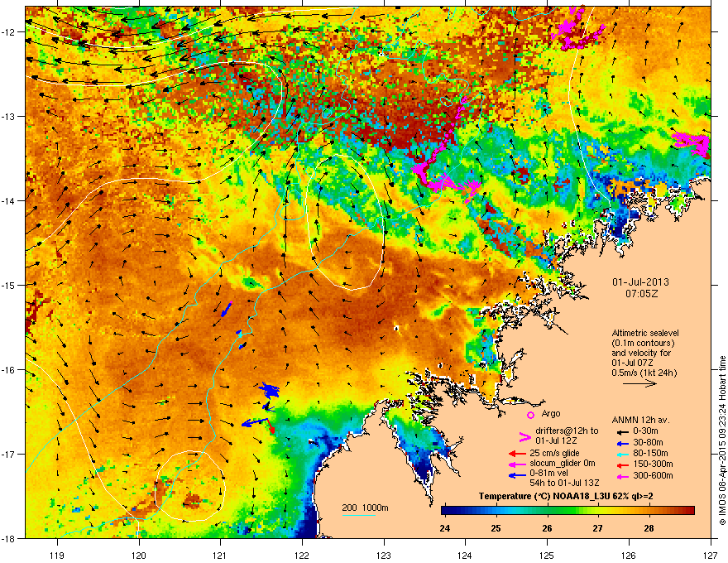Image resolution: width=728 pixels, height=563 pixels.
Task: Click the '07:05Z' time label
Action: click(641, 294)
